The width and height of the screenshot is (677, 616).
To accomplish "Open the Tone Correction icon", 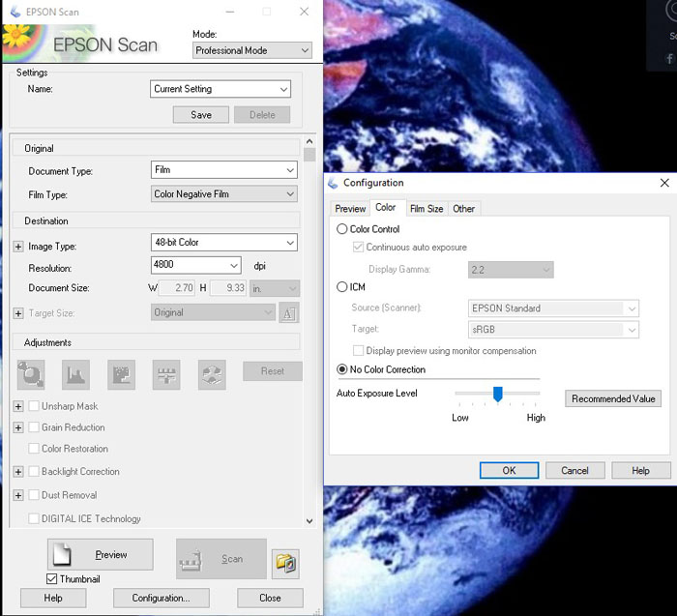I will (x=121, y=374).
